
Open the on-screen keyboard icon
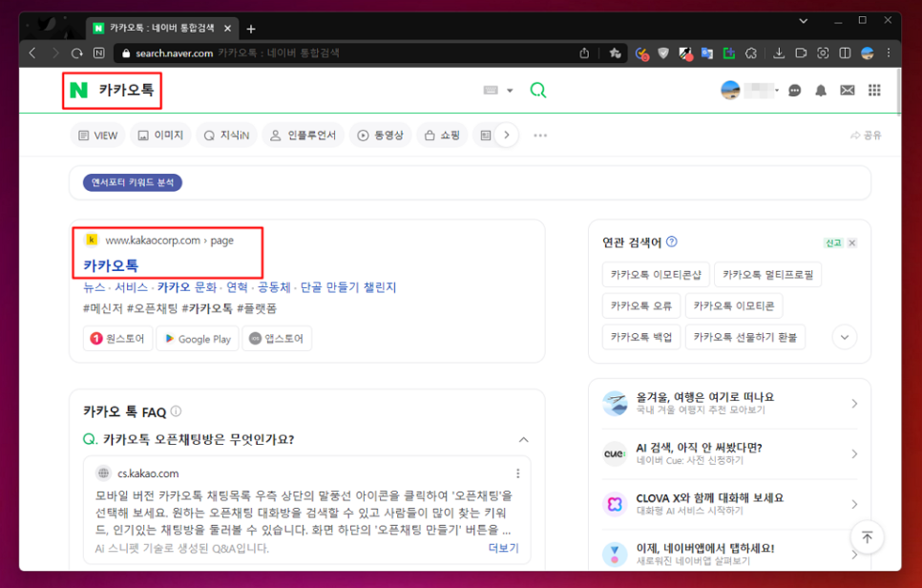491,90
